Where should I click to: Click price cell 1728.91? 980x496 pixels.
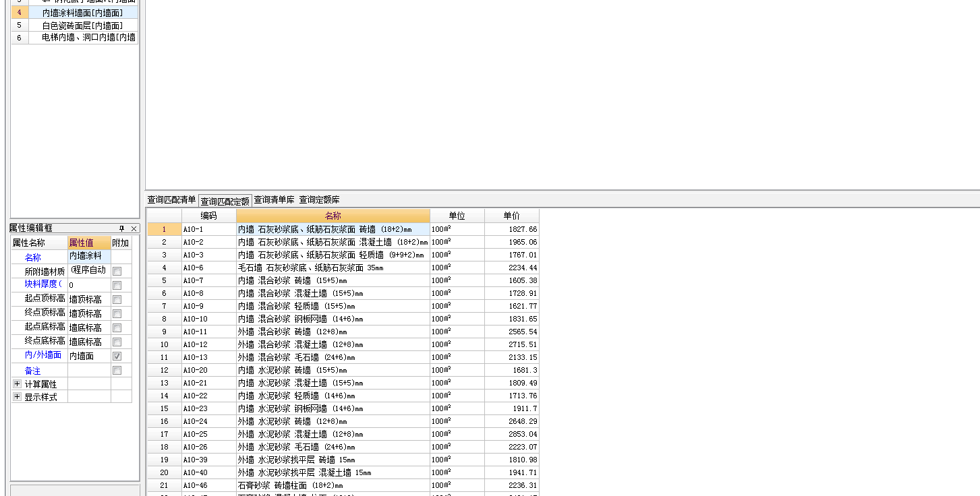pos(512,293)
